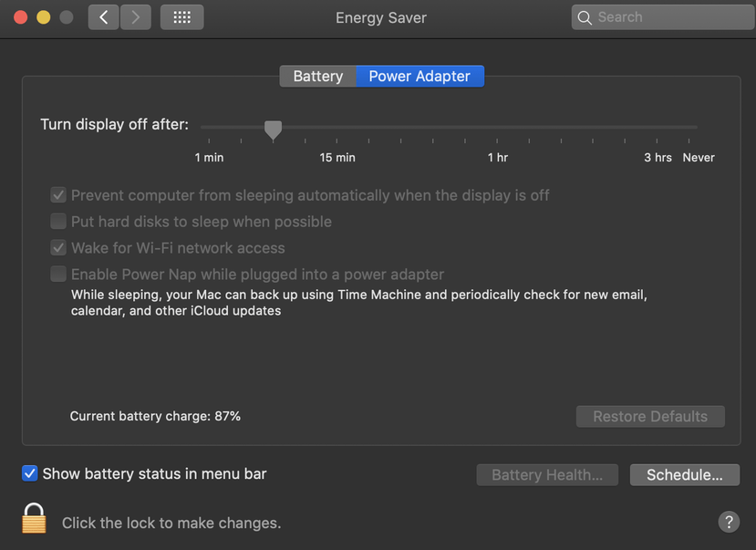Minimize the Energy Saver window

click(43, 17)
